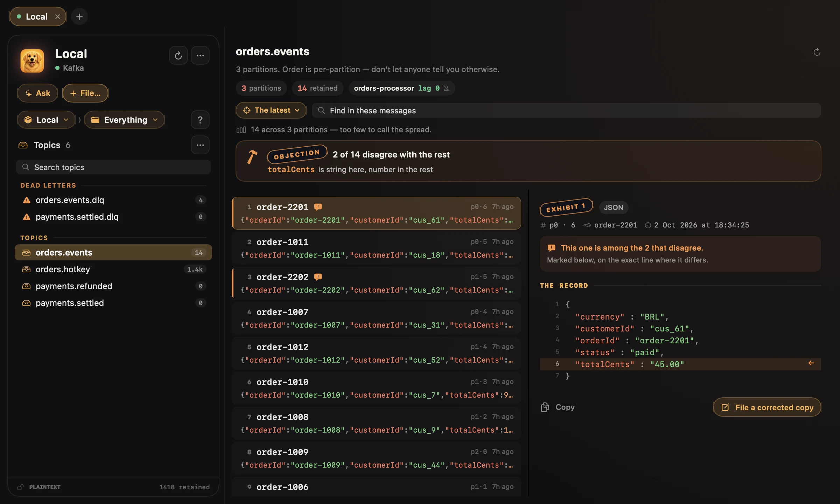Click the PLAINTEXT lock icon
Image resolution: width=840 pixels, height=504 pixels.
point(21,487)
